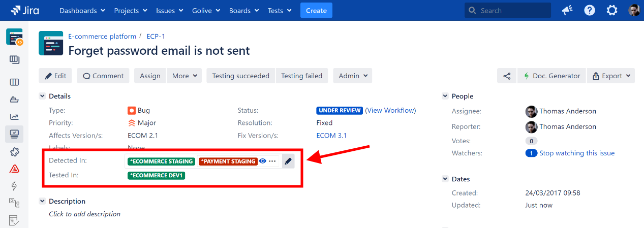Screen dimensions: 644x228
Task: Click the add-ons puzzle icon in sidebar
Action: tap(14, 151)
